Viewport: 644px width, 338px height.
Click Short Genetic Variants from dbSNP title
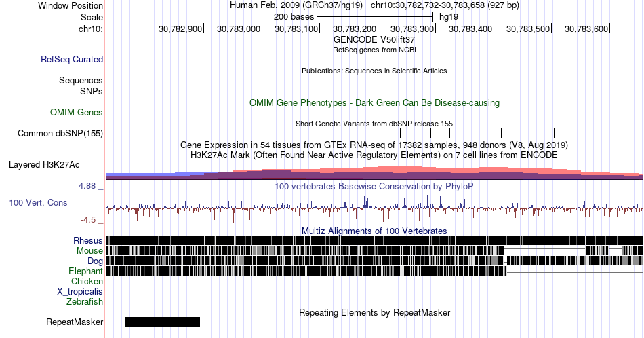point(374,124)
